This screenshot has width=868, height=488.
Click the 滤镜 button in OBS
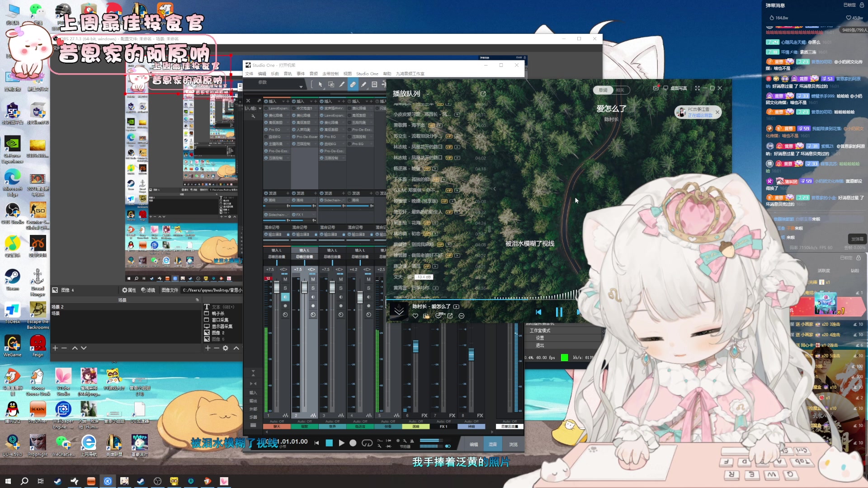tap(148, 290)
